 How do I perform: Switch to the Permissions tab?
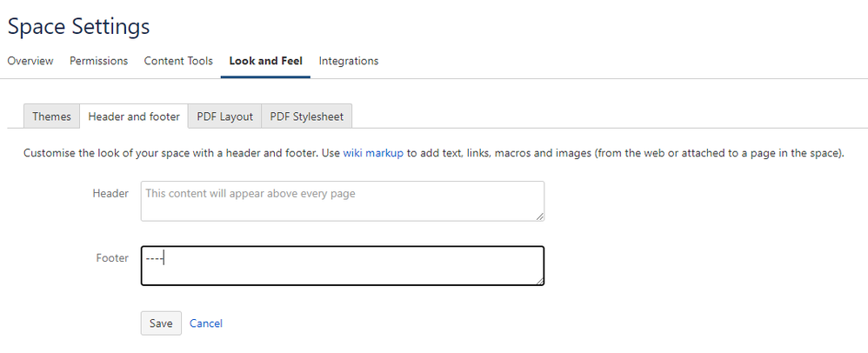coord(98,61)
